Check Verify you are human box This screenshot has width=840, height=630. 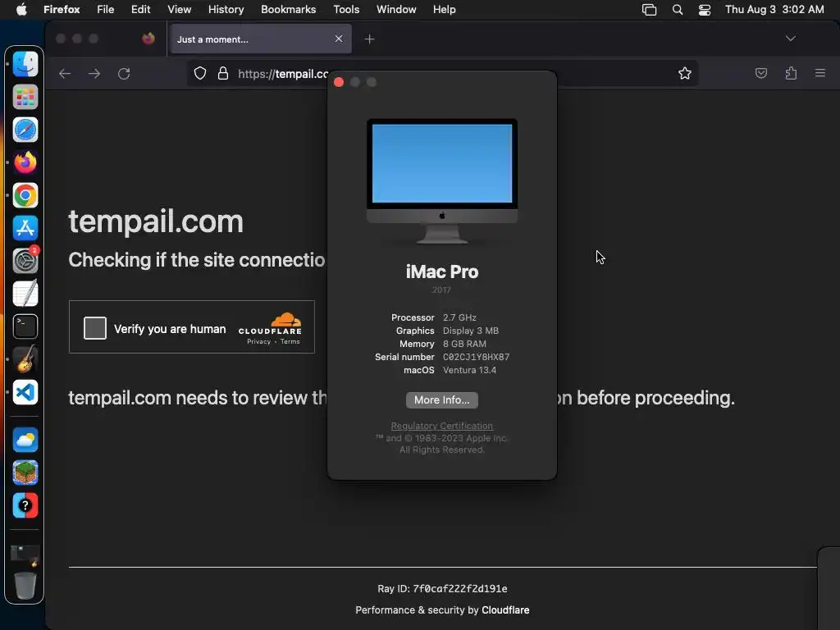click(95, 328)
